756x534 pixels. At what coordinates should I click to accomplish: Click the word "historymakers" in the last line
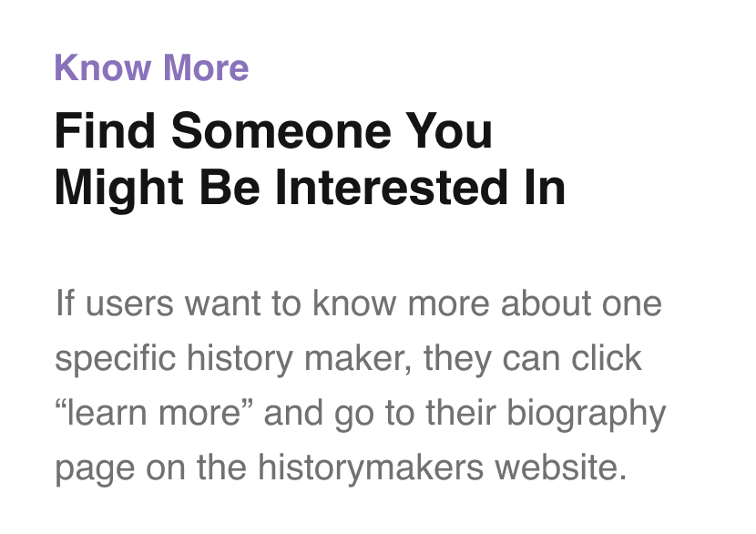(371, 469)
